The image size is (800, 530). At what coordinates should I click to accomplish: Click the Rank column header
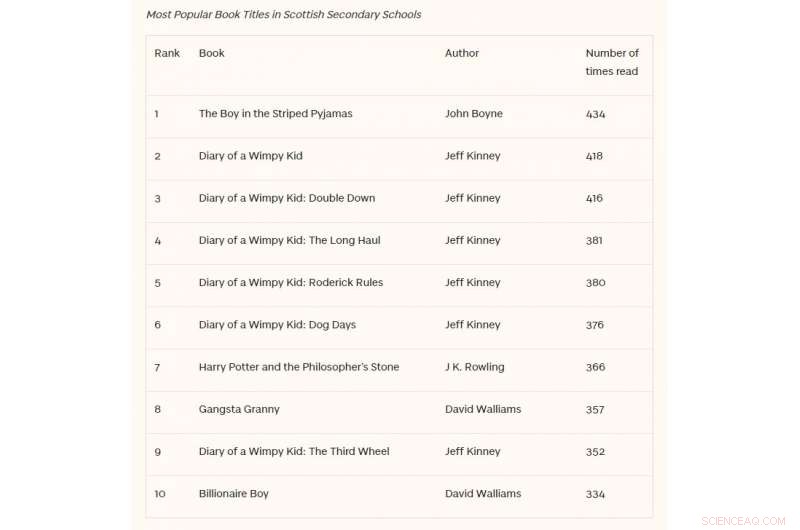167,53
